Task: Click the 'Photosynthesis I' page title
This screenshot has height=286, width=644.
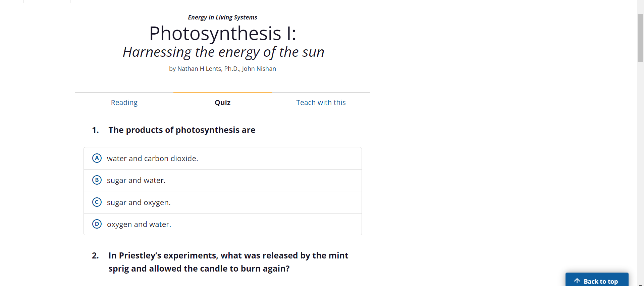Action: tap(222, 33)
